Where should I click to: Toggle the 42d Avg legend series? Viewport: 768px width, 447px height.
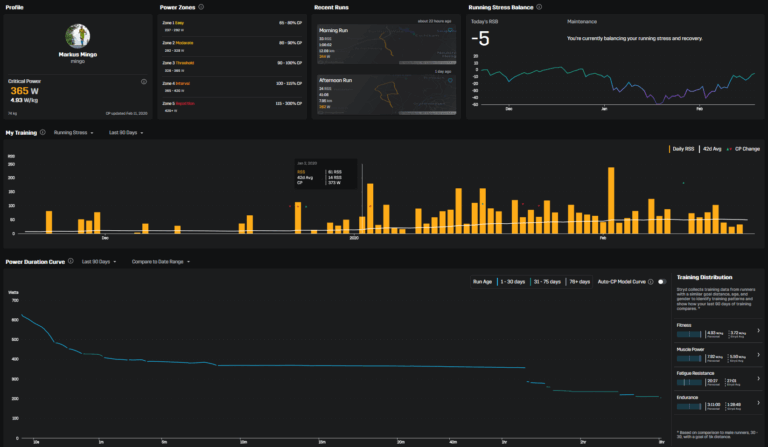pyautogui.click(x=714, y=148)
